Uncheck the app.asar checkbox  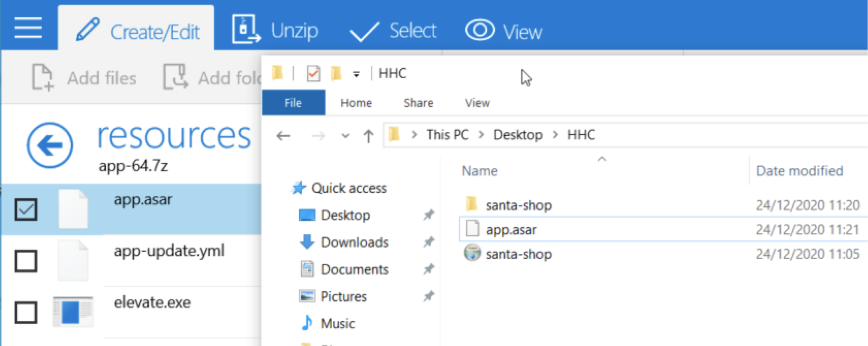[26, 209]
